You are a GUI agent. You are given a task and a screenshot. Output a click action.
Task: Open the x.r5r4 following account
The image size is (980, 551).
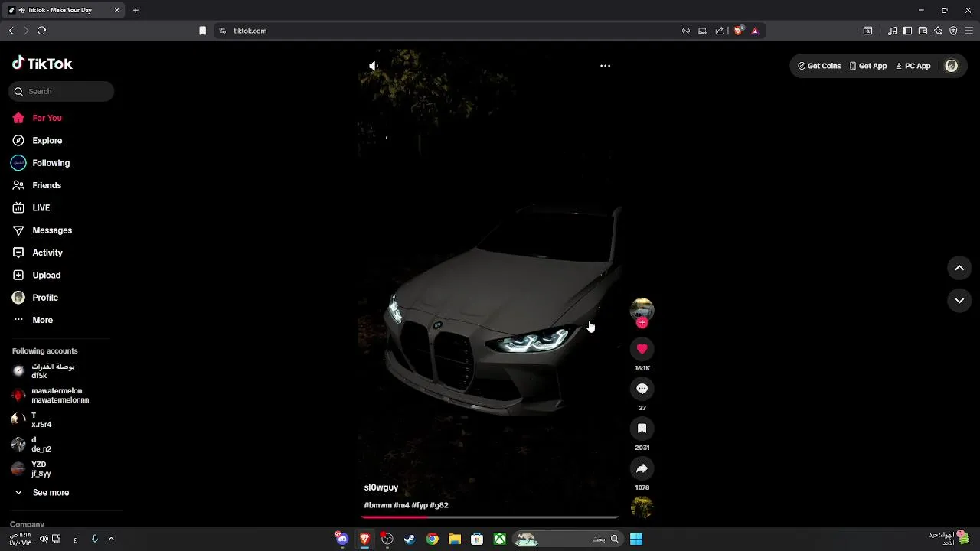click(32, 420)
